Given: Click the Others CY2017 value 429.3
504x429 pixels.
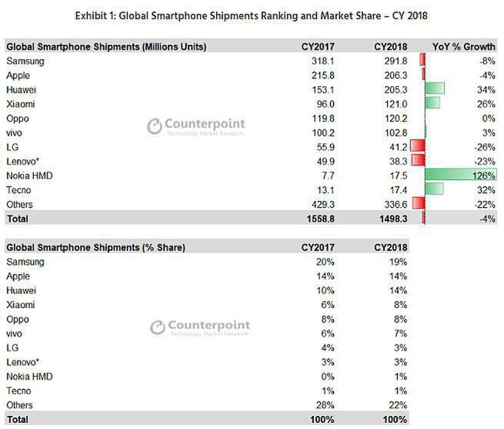Looking at the screenshot, I should [x=317, y=204].
